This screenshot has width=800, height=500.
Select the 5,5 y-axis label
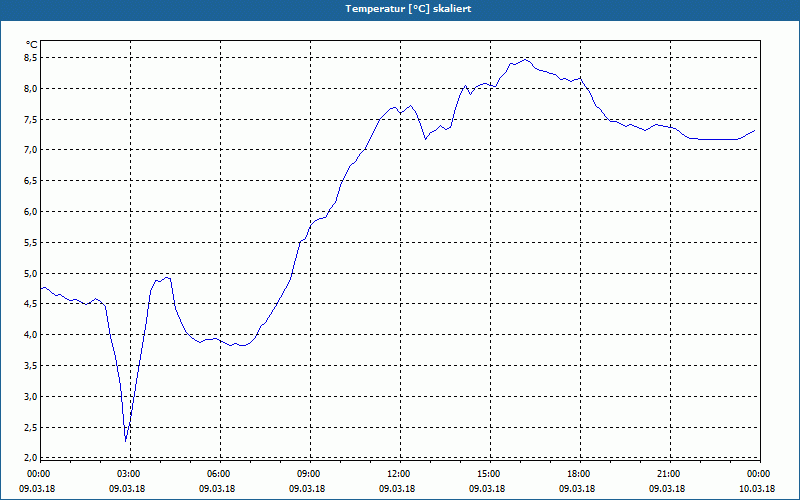point(32,243)
